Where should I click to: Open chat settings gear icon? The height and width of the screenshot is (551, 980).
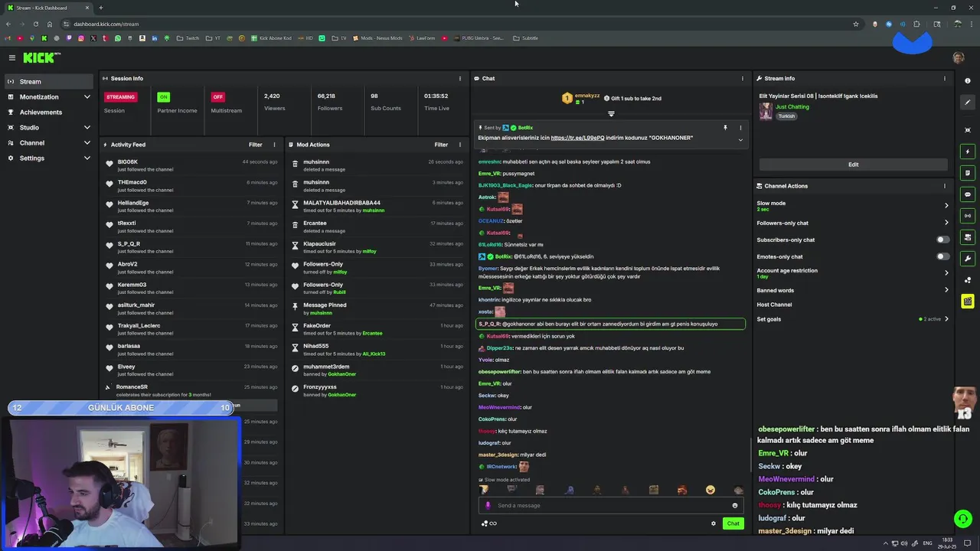pyautogui.click(x=714, y=523)
